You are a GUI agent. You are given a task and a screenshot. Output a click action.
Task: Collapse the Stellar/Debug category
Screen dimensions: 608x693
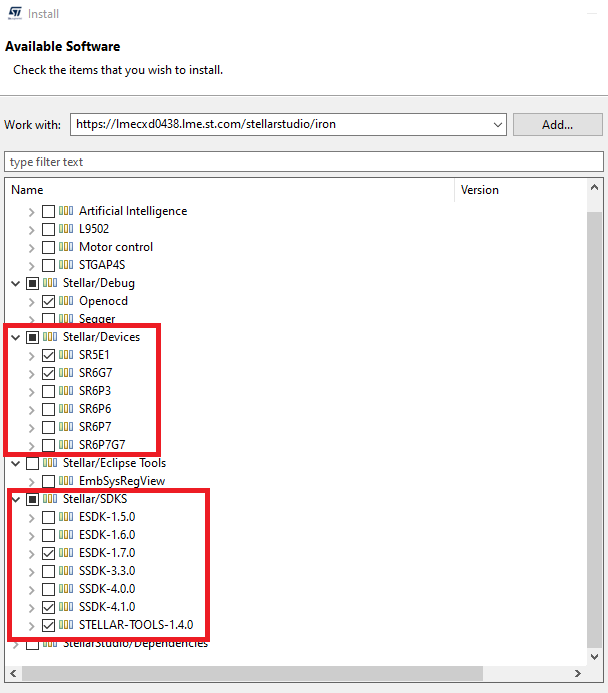pyautogui.click(x=16, y=283)
